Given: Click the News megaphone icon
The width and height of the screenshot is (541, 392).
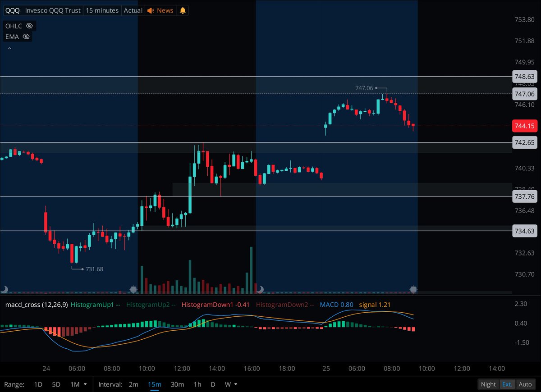Looking at the screenshot, I should [x=151, y=10].
